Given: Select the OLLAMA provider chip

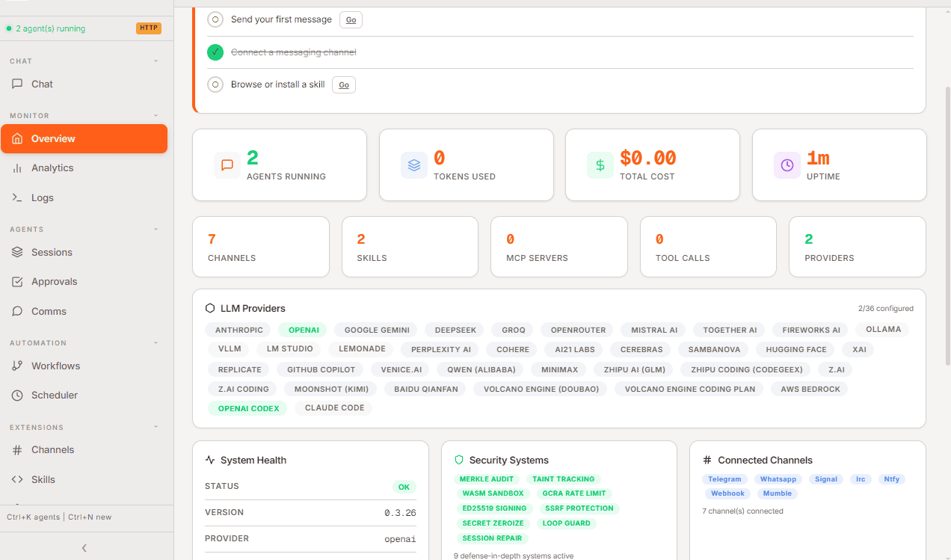Looking at the screenshot, I should point(884,329).
